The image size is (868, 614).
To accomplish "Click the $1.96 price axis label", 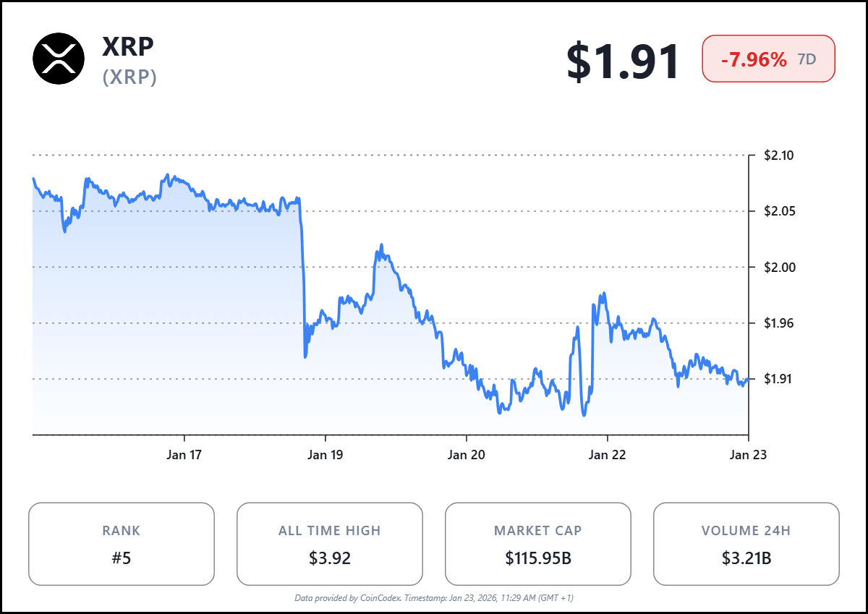I will (779, 323).
